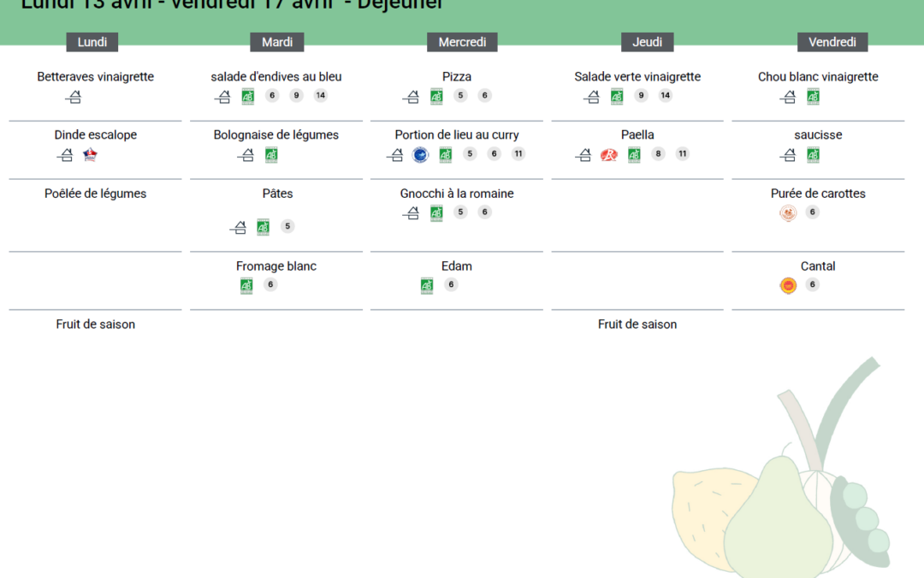Click the AB organic label under Fromage blanc
Viewport: 924px width, 578px height.
pyautogui.click(x=246, y=285)
